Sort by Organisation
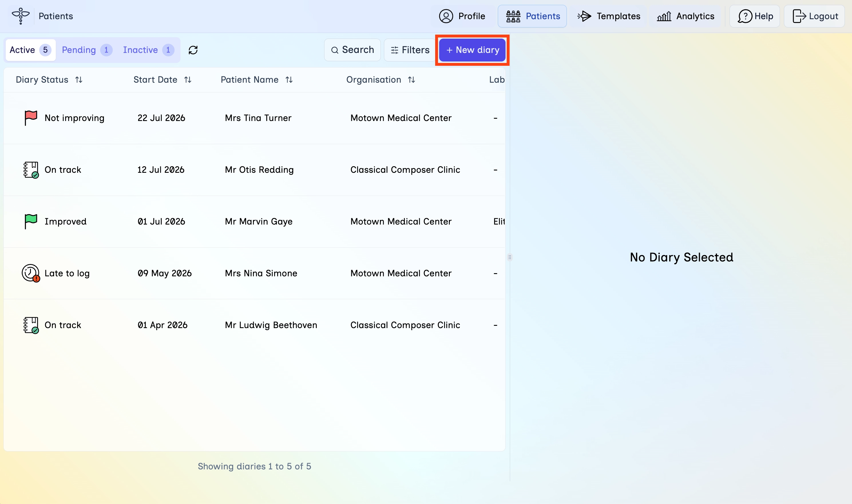This screenshot has width=852, height=504. [x=411, y=80]
